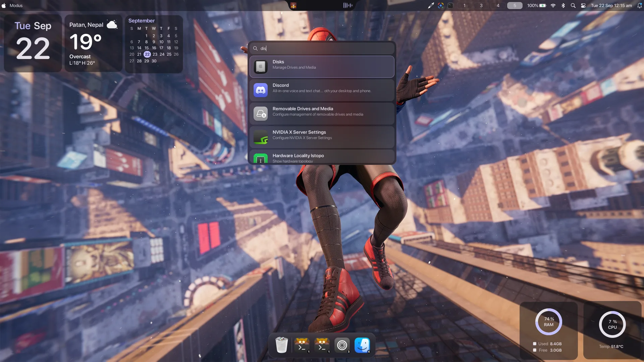Open the Wi-Fi status icon

point(553,5)
